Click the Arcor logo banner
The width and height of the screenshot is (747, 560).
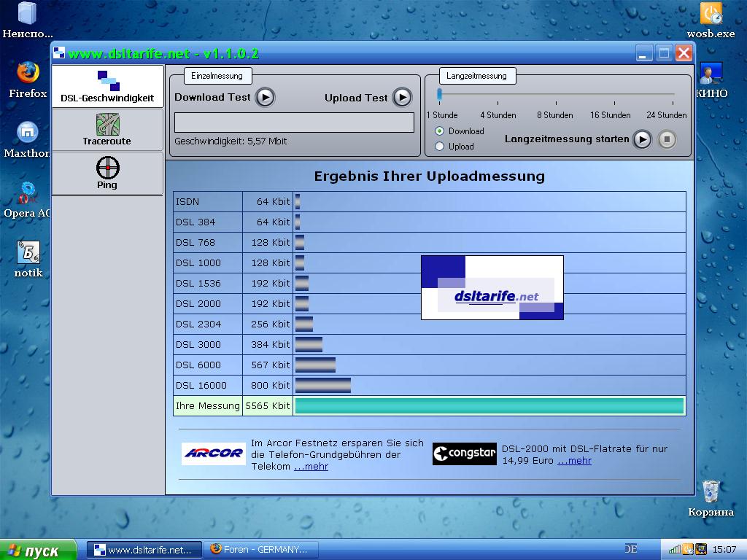[213, 453]
